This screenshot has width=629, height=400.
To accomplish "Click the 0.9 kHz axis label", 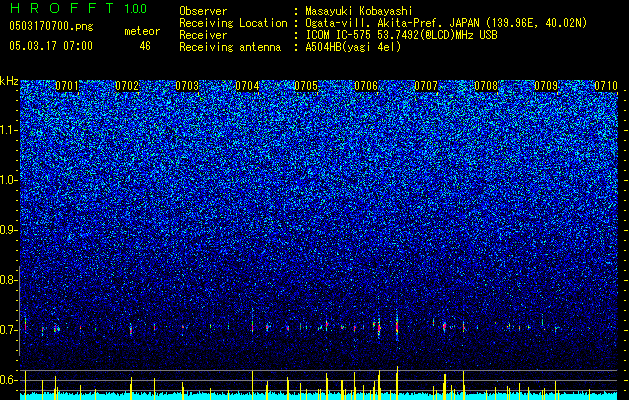I will [x=9, y=230].
